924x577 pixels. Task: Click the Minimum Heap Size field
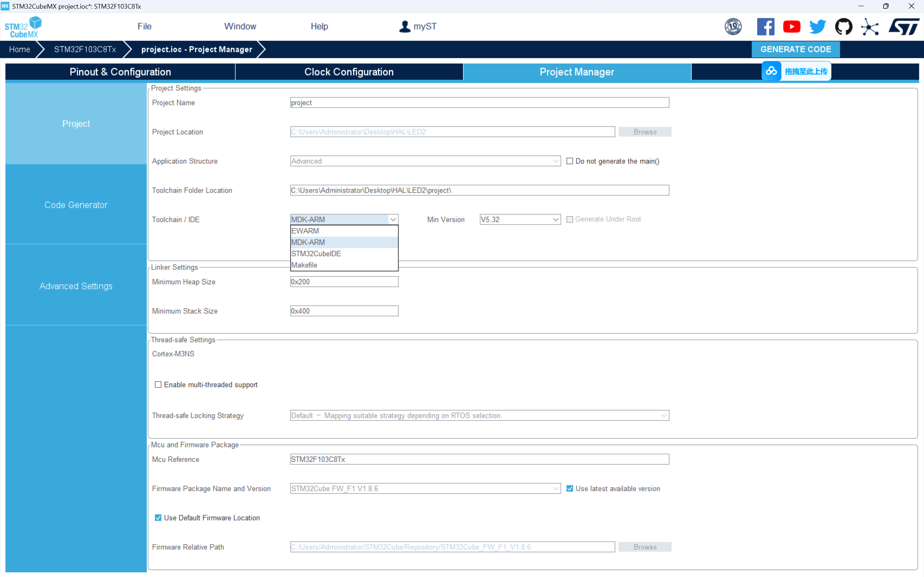coord(344,282)
